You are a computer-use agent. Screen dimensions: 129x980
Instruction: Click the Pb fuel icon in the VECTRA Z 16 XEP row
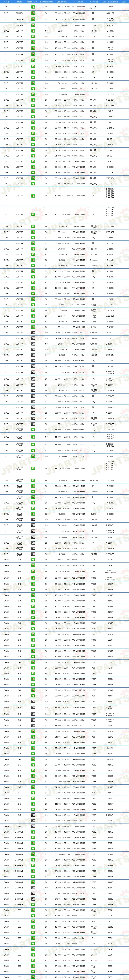[x=33, y=36]
